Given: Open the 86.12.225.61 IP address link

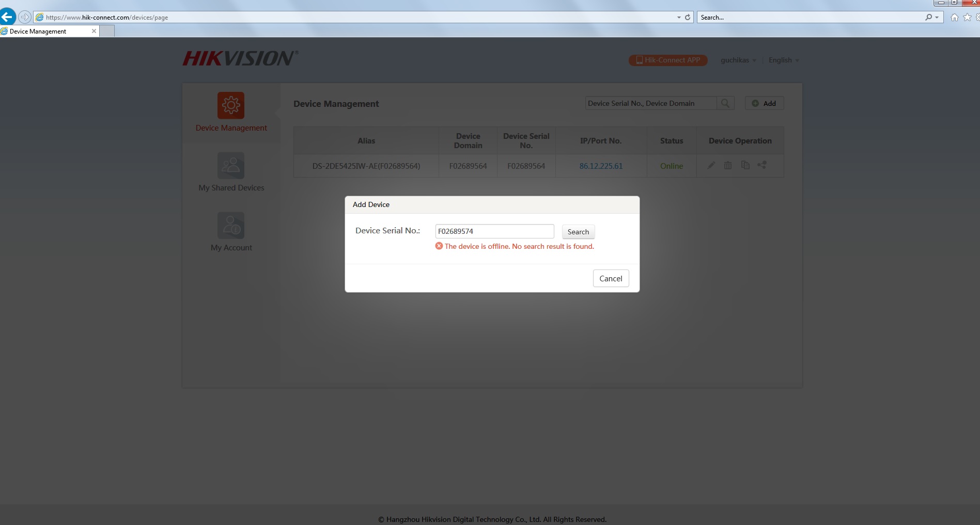Looking at the screenshot, I should (x=601, y=166).
